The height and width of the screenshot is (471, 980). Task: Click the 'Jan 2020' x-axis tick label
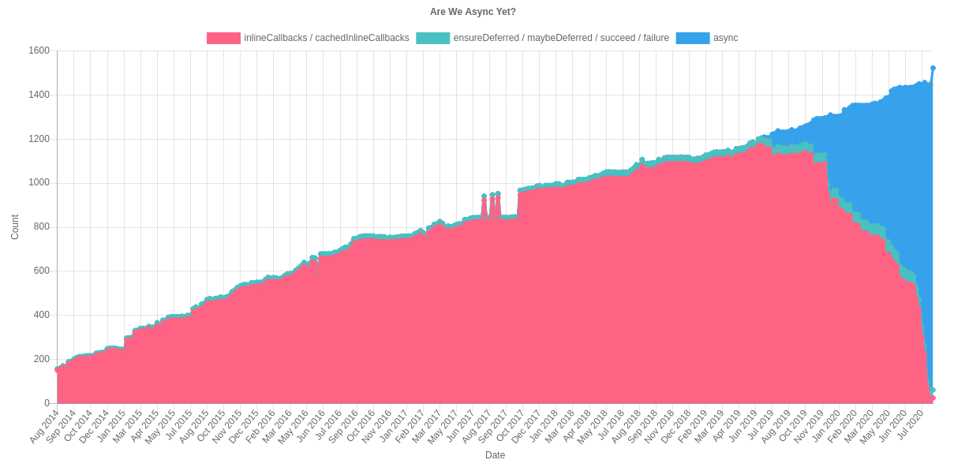[826, 427]
